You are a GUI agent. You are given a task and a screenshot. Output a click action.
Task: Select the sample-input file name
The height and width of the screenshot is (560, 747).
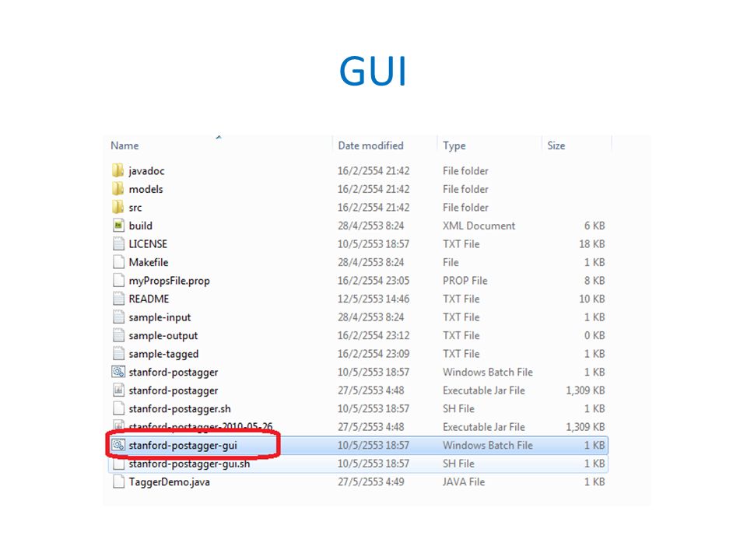tap(160, 317)
